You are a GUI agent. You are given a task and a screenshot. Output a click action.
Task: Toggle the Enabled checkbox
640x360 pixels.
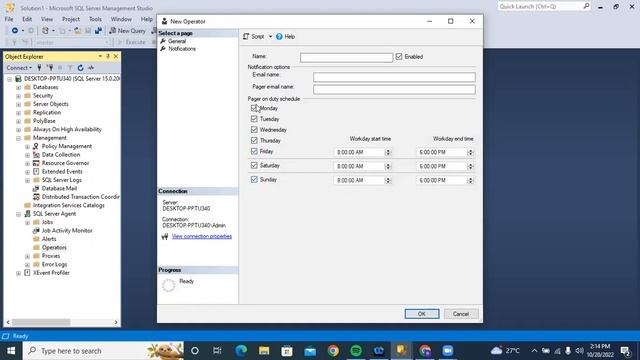[x=399, y=57]
